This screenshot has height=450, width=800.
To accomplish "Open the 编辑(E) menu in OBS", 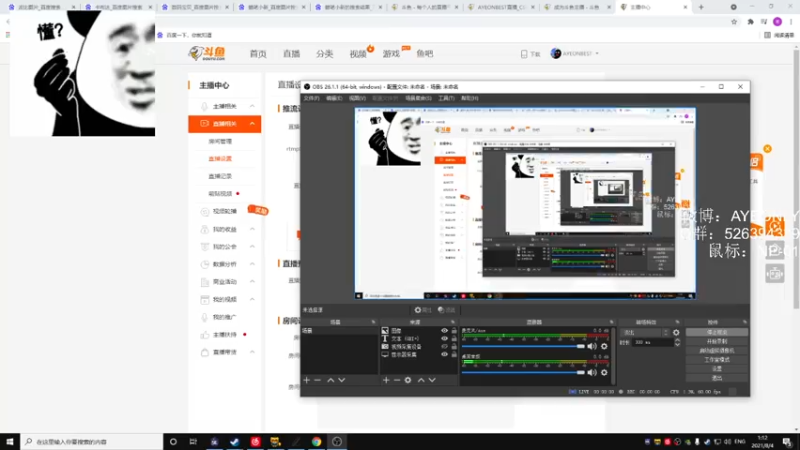I will click(334, 98).
